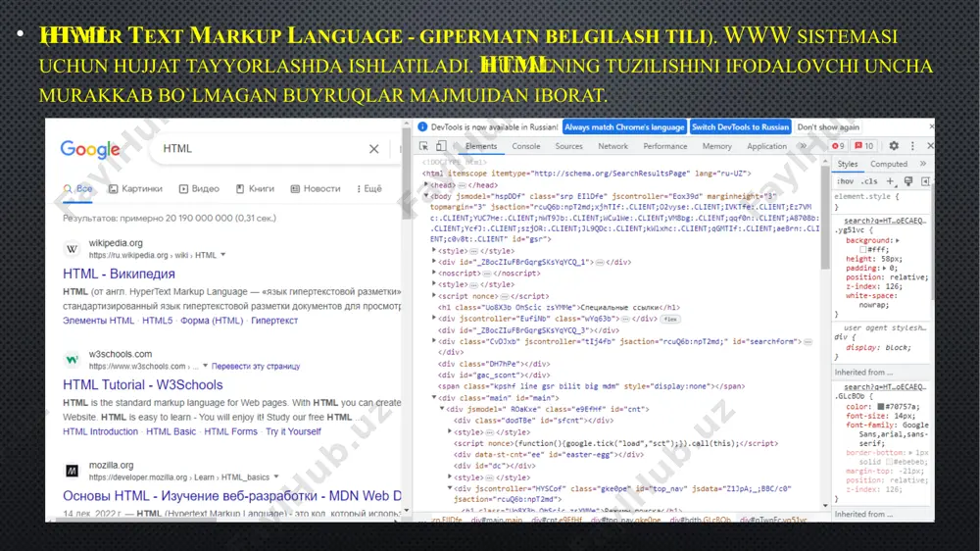Open the Try it Yourself sitelink
This screenshot has width=980, height=551.
pyautogui.click(x=293, y=431)
